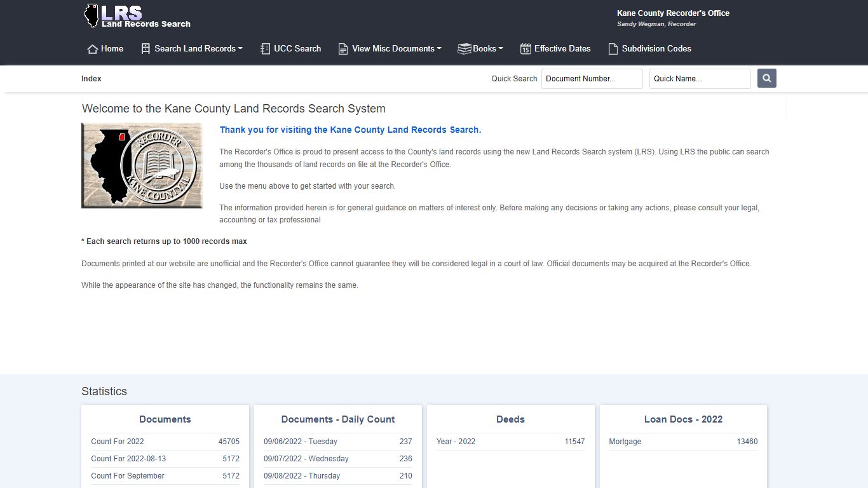Click the 1000 records max notice
Screen dimensions: 868x488
click(164, 241)
